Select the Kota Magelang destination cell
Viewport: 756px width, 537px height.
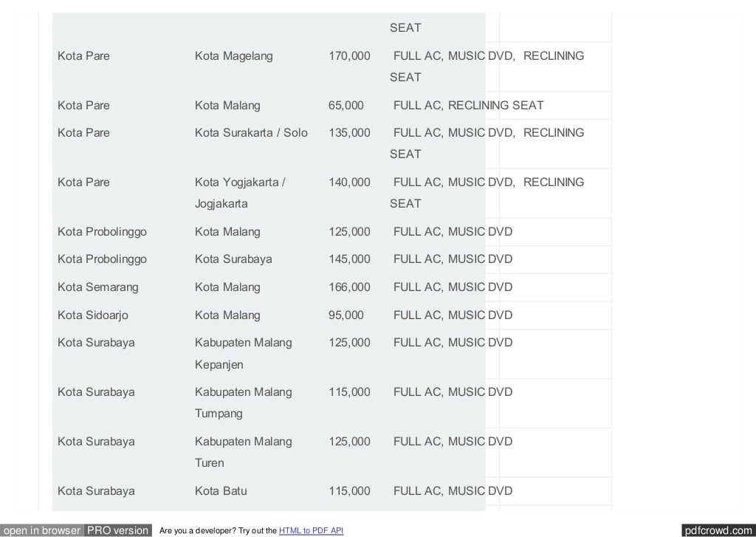click(234, 56)
